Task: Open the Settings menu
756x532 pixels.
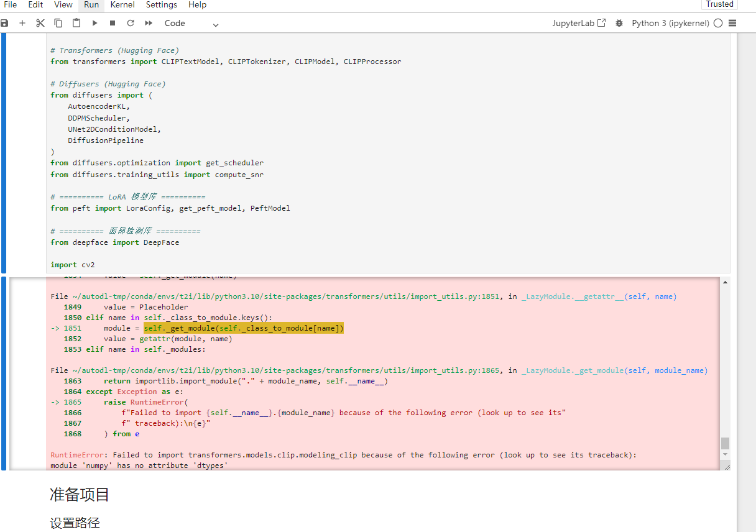Action: [x=162, y=5]
